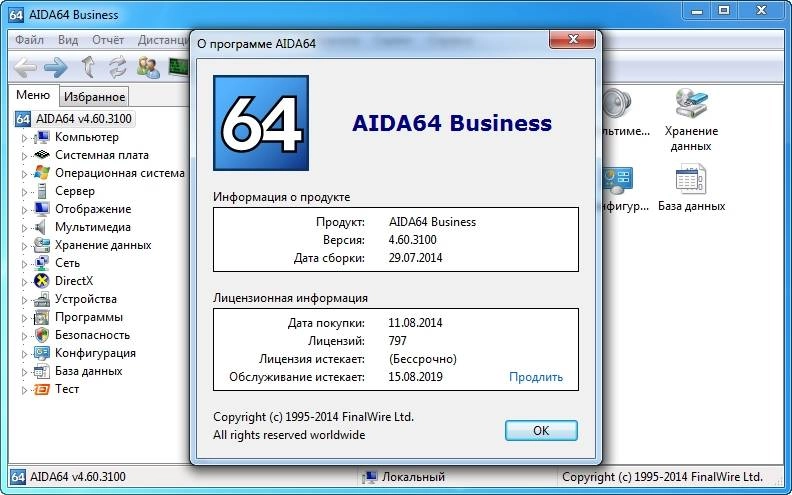This screenshot has height=495, width=792.
Task: Click the Storage drive icon in the tree
Action: [x=41, y=245]
